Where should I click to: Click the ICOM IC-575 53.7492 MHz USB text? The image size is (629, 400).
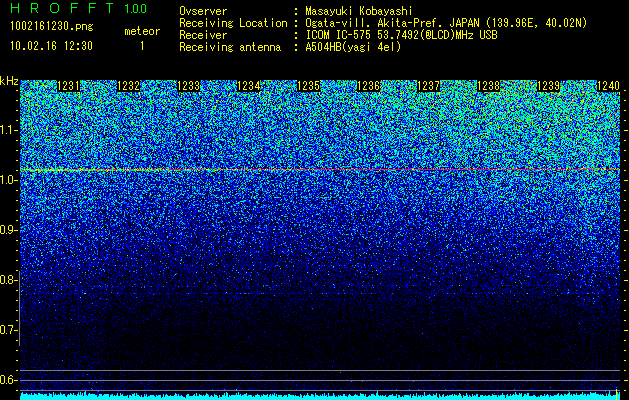click(x=402, y=35)
